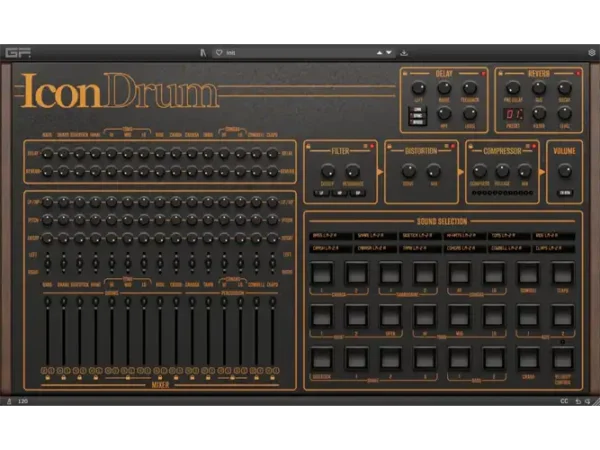
Task: Click the Distortion Drive knob
Action: coord(408,171)
